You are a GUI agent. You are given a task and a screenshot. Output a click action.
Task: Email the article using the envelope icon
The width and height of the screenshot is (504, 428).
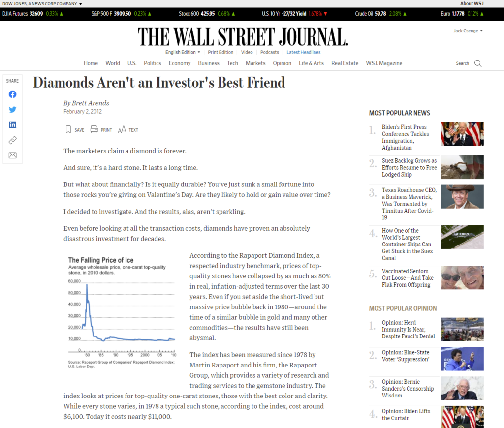pos(12,155)
